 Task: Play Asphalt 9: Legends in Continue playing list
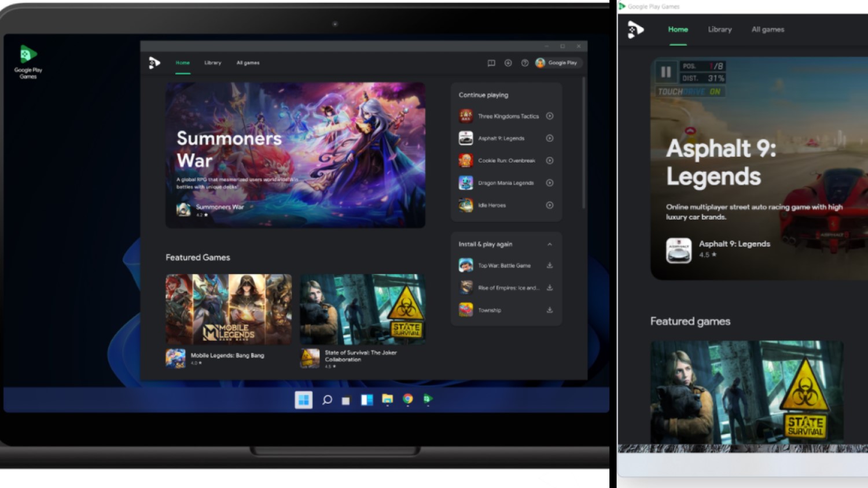(x=550, y=138)
